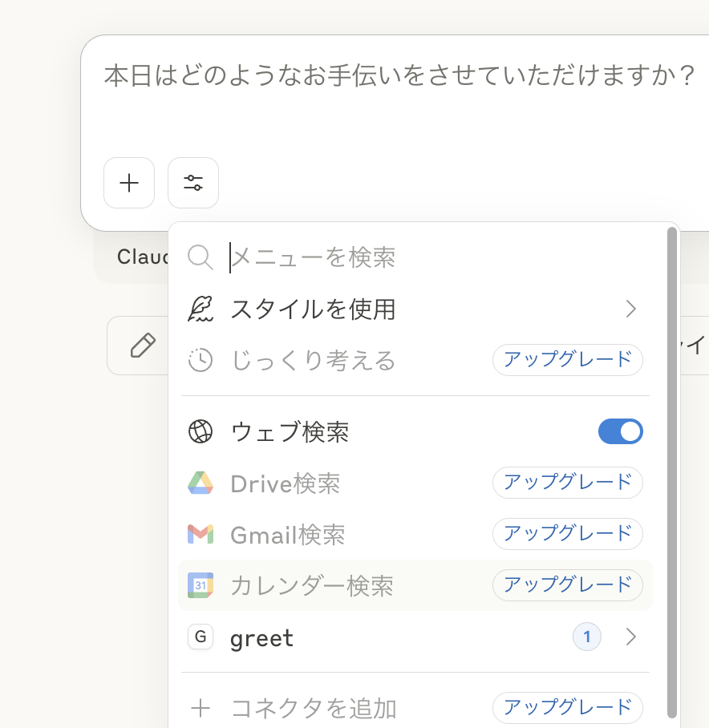The image size is (709, 728).
Task: Click アップグレード beside コネクタを追加
Action: click(x=567, y=708)
